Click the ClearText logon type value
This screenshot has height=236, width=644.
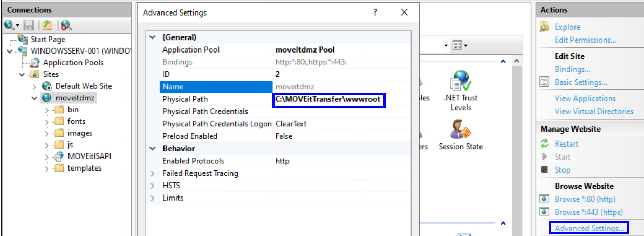[x=291, y=124]
